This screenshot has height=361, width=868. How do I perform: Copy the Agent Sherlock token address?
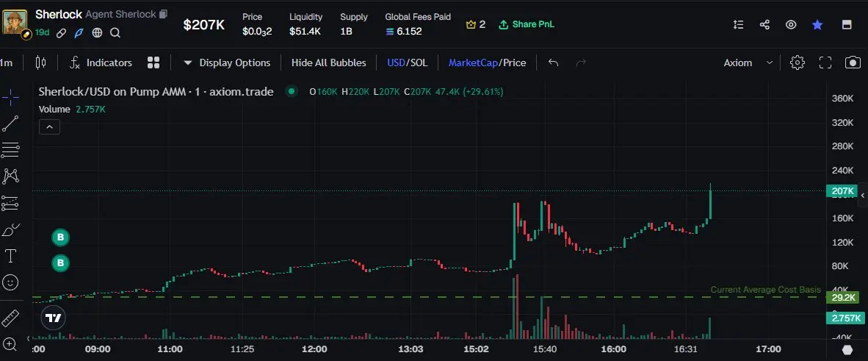click(163, 15)
